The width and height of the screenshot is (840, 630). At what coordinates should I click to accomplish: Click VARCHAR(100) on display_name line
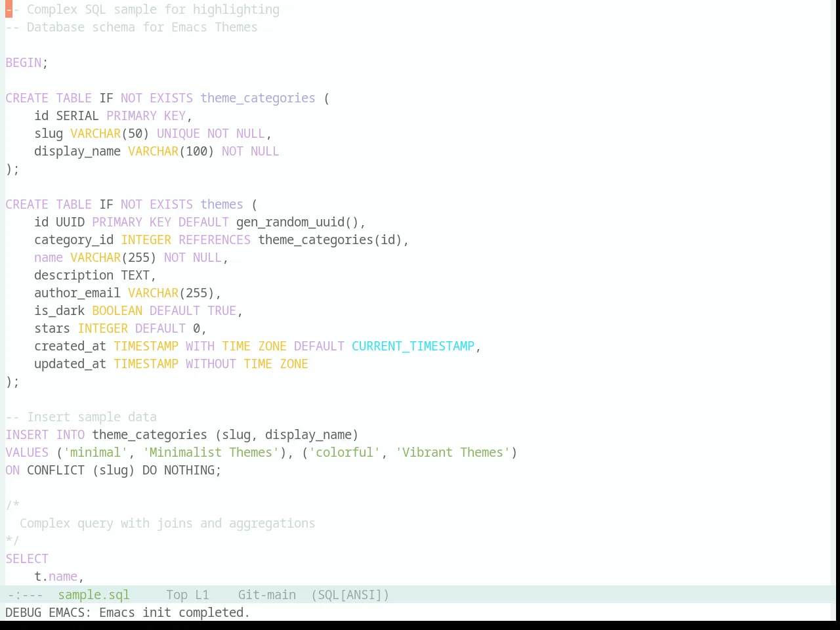click(171, 151)
